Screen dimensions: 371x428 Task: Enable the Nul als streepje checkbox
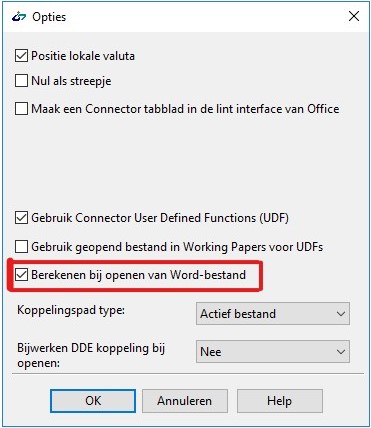point(21,81)
